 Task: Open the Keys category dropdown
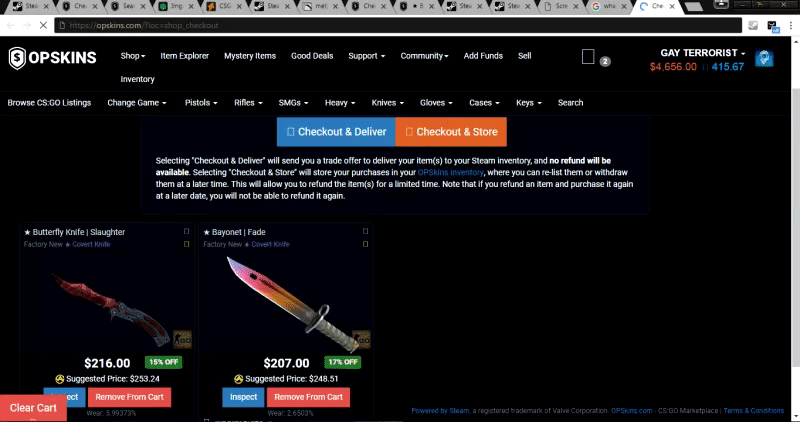click(x=529, y=103)
